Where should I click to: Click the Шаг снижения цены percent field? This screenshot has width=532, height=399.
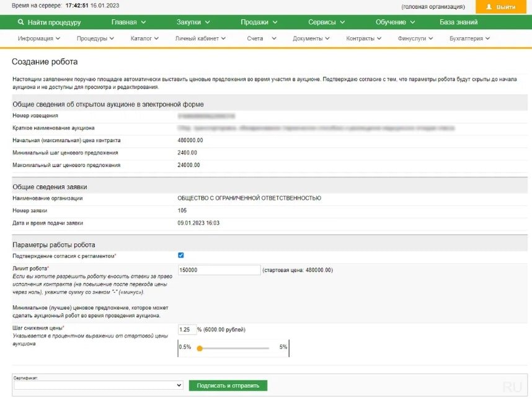click(x=187, y=330)
